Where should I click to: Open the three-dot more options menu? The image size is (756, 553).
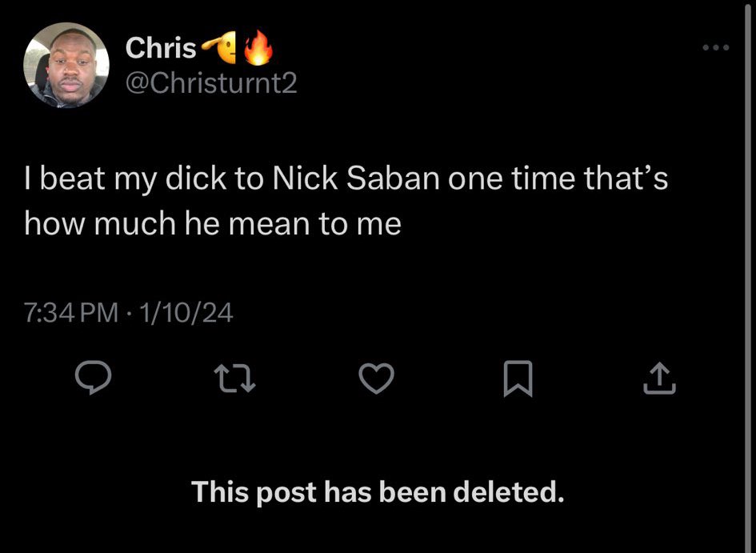pos(715,49)
